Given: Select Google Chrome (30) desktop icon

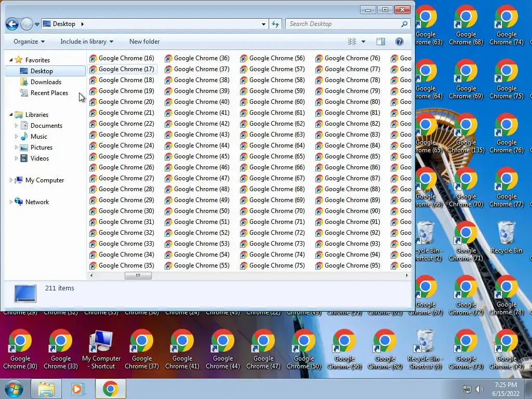Looking at the screenshot, I should [20, 350].
